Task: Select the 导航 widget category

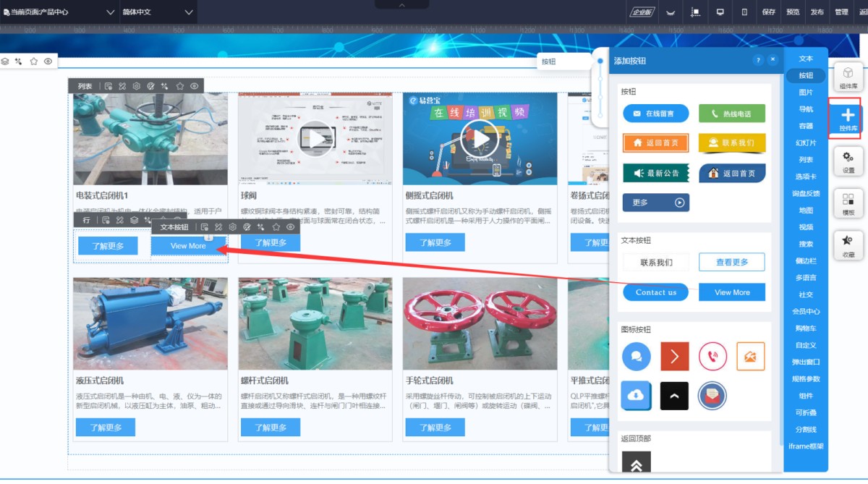Action: click(x=806, y=109)
